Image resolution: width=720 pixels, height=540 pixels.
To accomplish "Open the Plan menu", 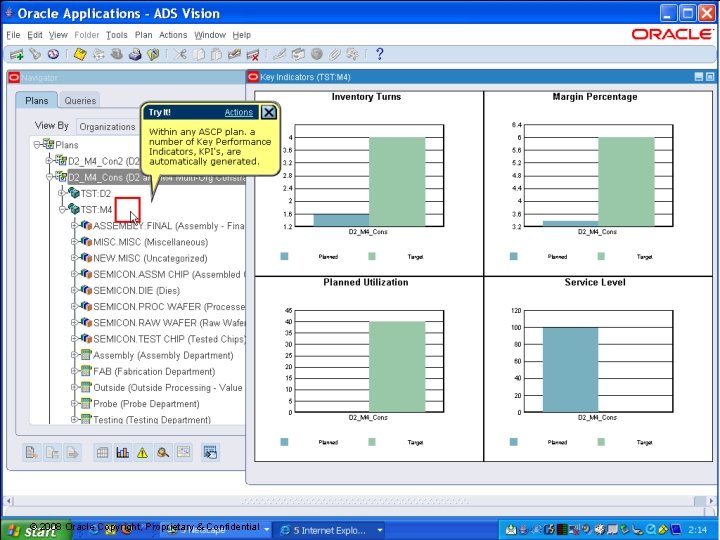I will 143,35.
